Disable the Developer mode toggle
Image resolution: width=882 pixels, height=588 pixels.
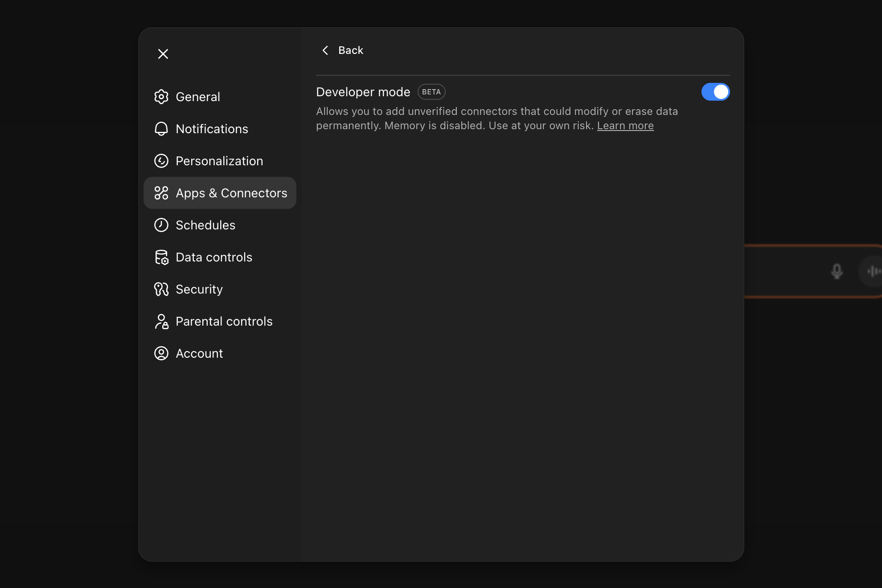tap(715, 92)
